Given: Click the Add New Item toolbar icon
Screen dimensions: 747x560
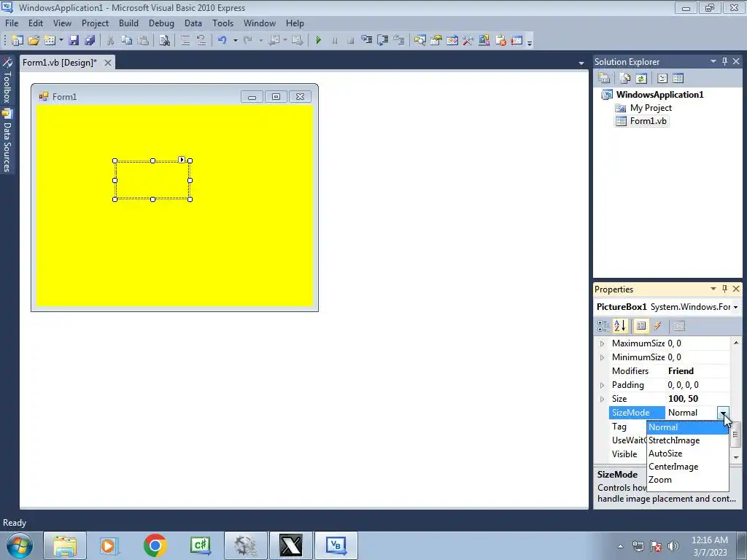Looking at the screenshot, I should [50, 41].
